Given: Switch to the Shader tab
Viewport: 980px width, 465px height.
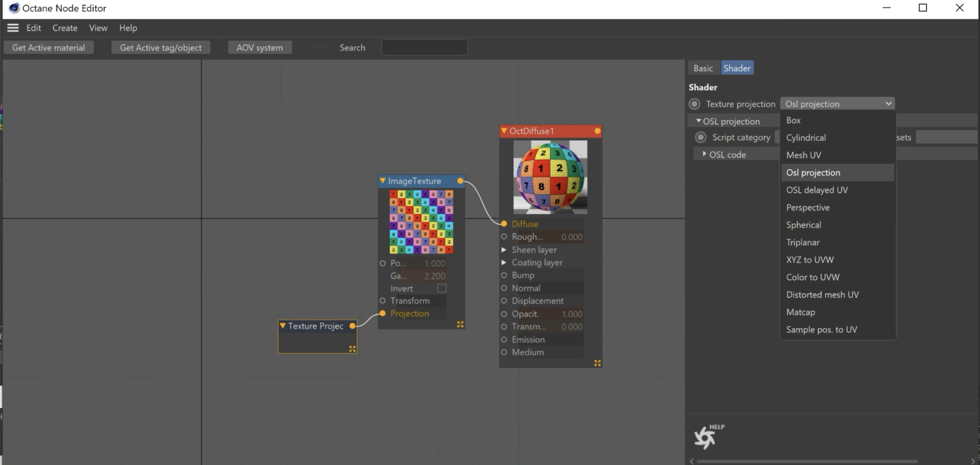Looking at the screenshot, I should (x=737, y=68).
